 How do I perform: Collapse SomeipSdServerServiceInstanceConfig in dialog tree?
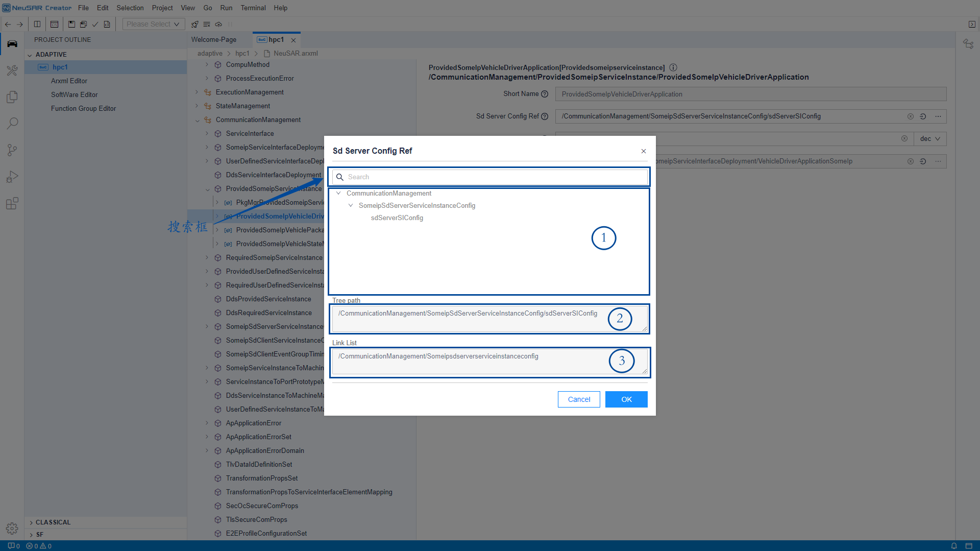(351, 206)
